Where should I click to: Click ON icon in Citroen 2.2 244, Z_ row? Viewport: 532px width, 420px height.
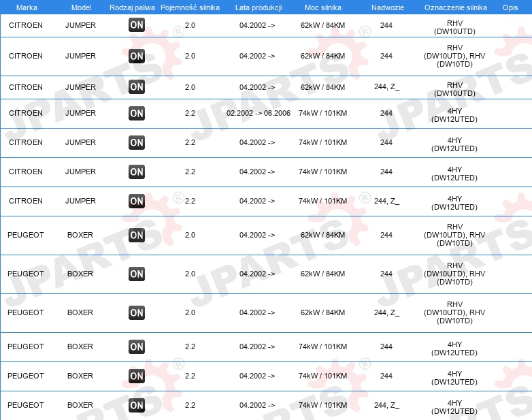[137, 201]
